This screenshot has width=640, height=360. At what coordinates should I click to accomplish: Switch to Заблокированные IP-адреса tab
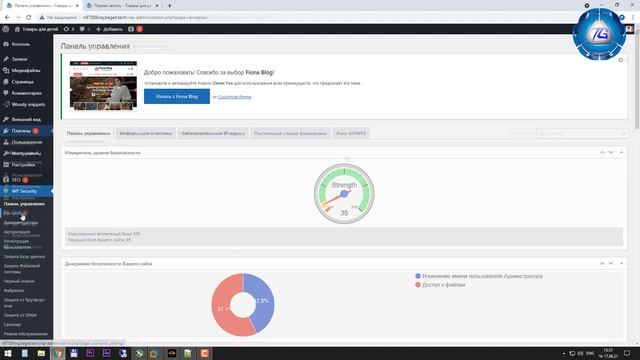[x=213, y=133]
